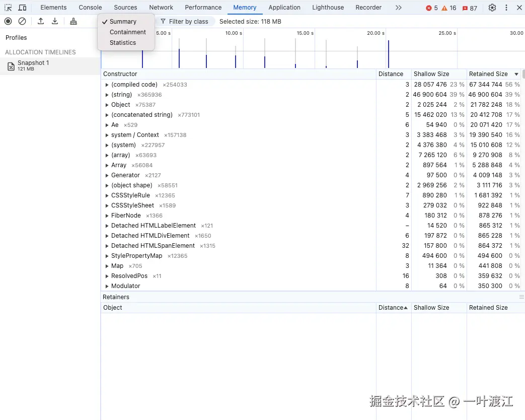
Task: Select the CSSStyleSheet ×1589 row
Action: point(312,205)
